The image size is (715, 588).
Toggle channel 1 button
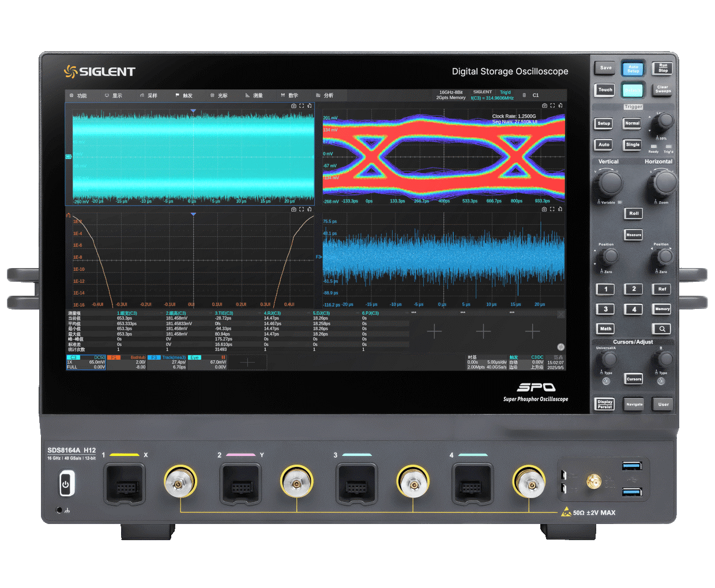tap(605, 289)
